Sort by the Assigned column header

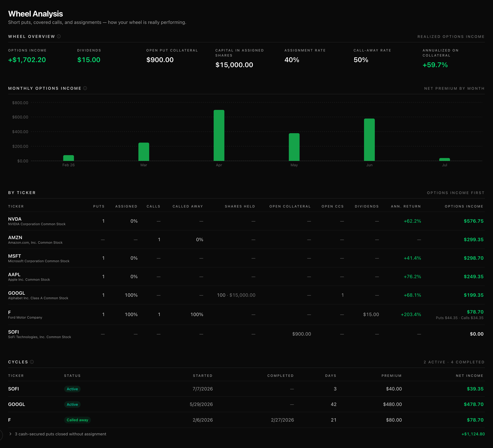point(126,206)
